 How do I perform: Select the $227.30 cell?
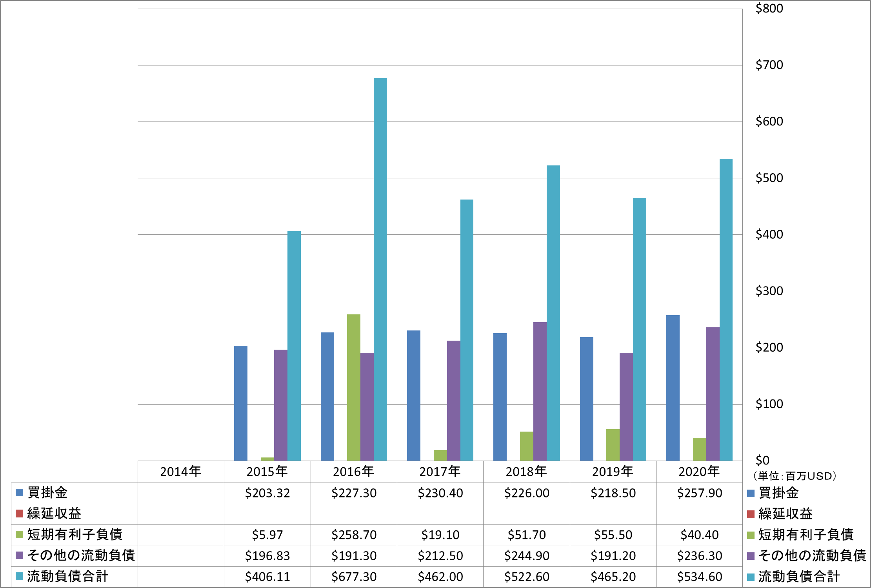354,493
